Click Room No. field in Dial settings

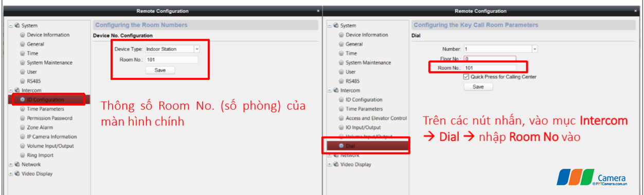[490, 68]
